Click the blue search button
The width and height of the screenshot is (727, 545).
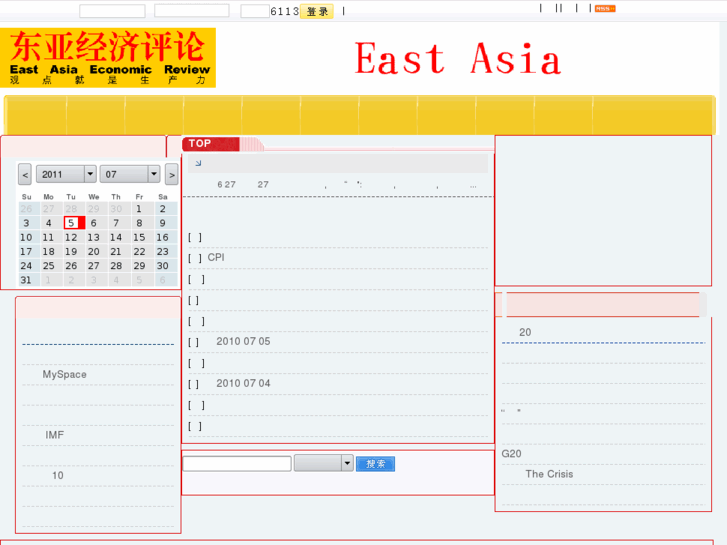click(x=375, y=464)
